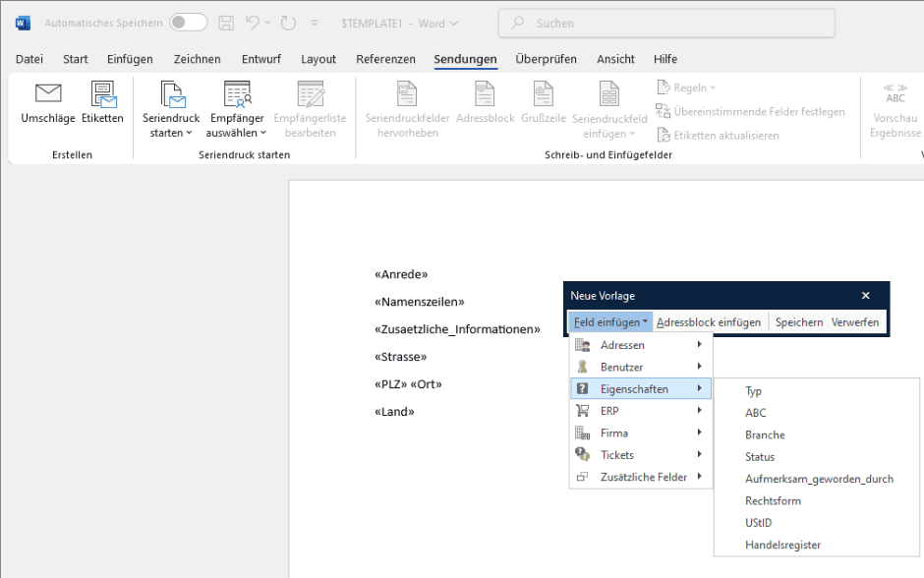Insert the Aufmerksam_geworden_durch field
Viewport: 924px width, 578px height.
[x=817, y=479]
